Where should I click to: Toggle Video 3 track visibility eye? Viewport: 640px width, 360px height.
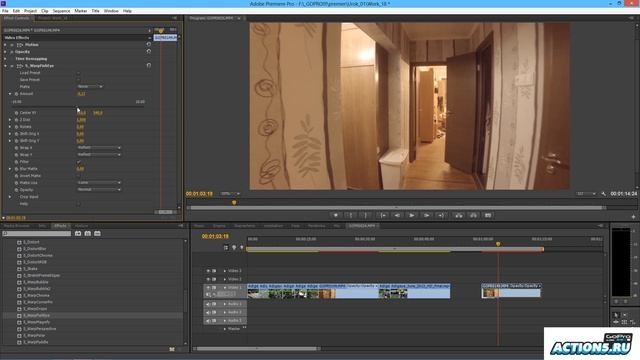point(208,271)
